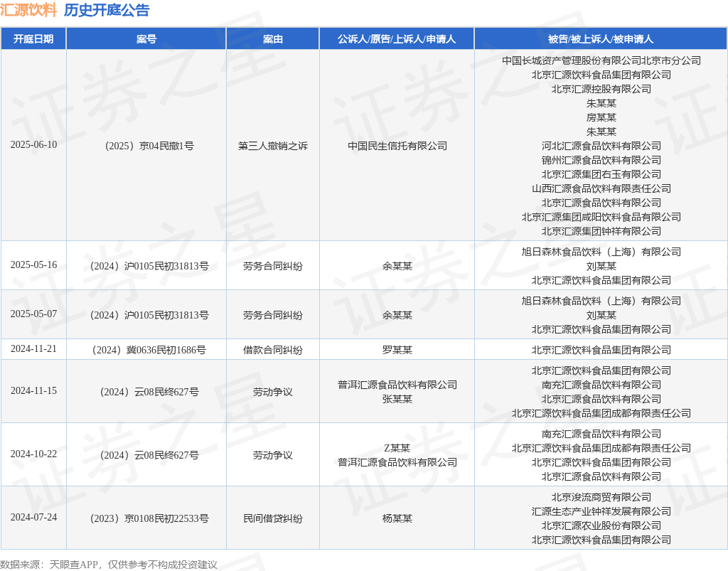Select case number (2024)冀0636民初1686号
The height and width of the screenshot is (571, 728).
click(146, 350)
